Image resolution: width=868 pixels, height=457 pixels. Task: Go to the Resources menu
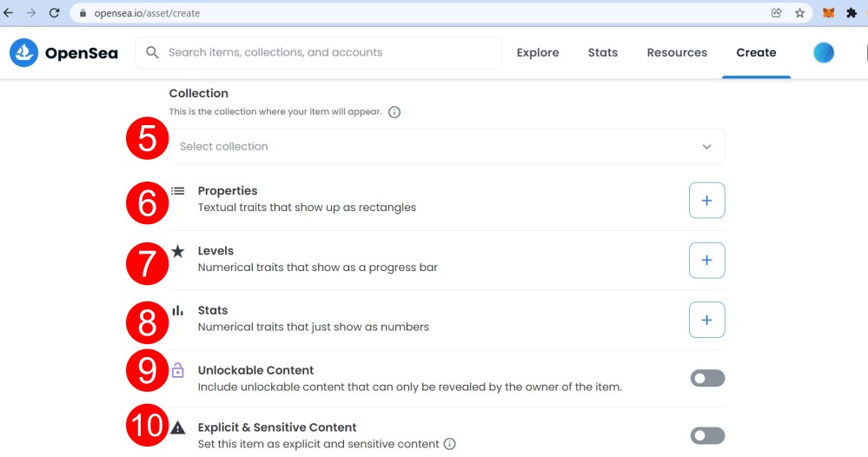(677, 52)
